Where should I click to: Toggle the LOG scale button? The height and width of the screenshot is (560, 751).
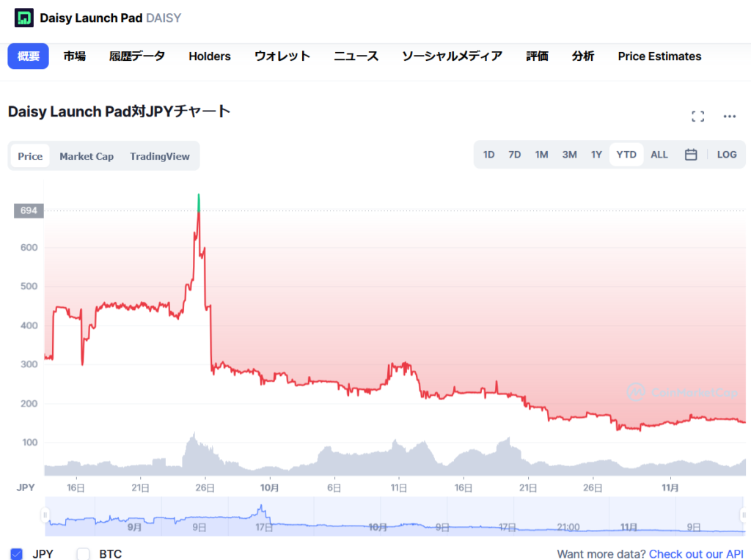click(x=727, y=155)
